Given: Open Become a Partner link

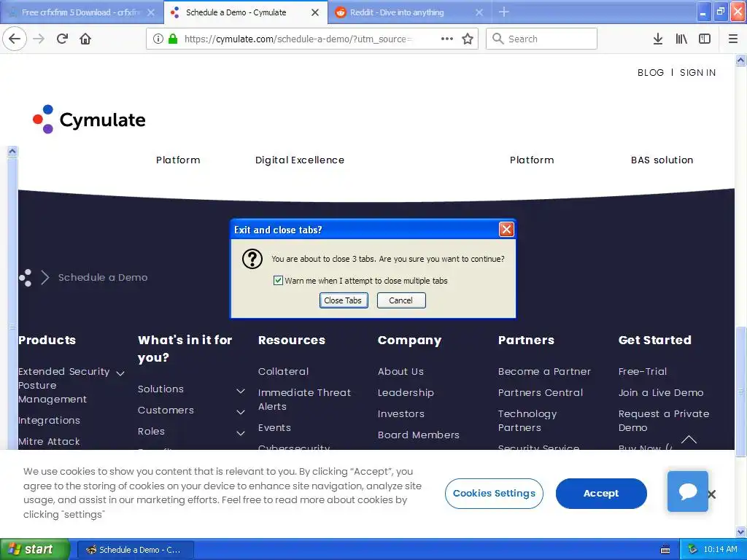Looking at the screenshot, I should point(544,371).
